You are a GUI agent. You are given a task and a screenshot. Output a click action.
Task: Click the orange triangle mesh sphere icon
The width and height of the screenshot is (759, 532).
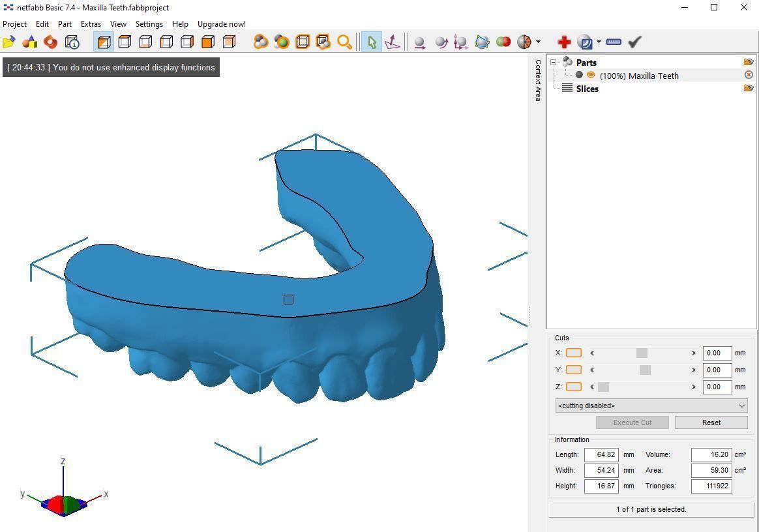pos(524,42)
